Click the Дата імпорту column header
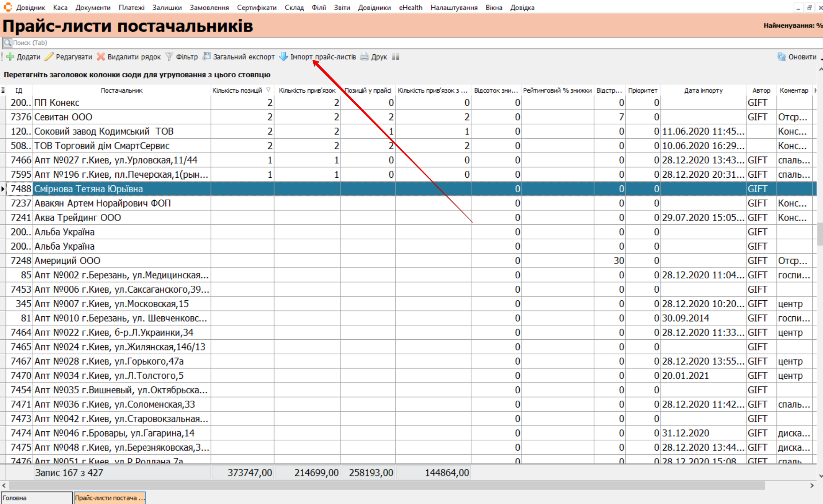Image resolution: width=823 pixels, height=504 pixels. 703,90
